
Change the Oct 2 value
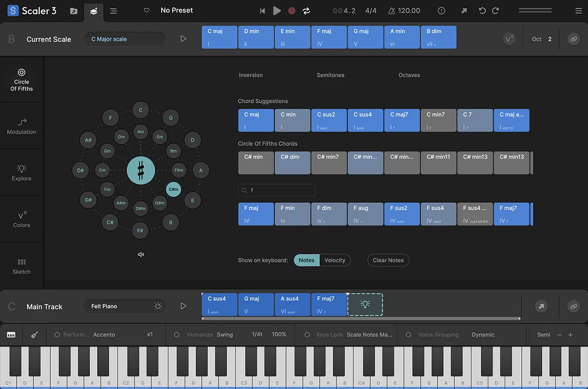(550, 39)
